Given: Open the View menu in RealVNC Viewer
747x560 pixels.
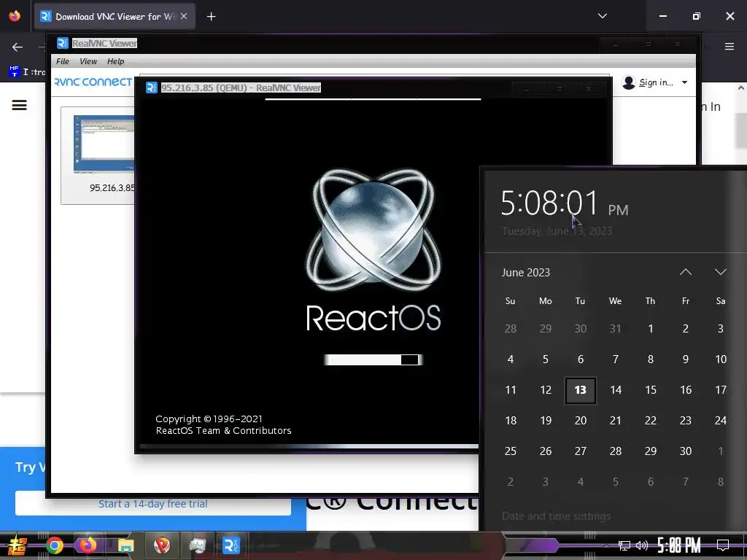Looking at the screenshot, I should pyautogui.click(x=88, y=61).
